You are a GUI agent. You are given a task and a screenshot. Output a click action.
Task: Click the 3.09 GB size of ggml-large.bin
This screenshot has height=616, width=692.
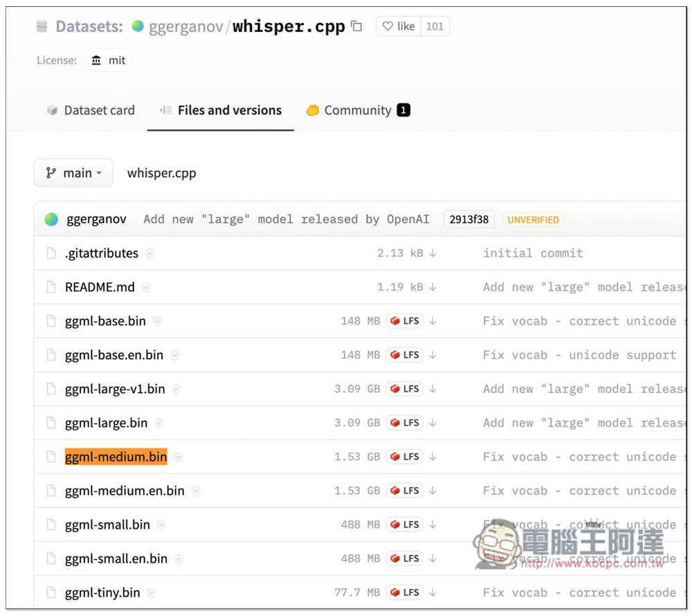357,423
